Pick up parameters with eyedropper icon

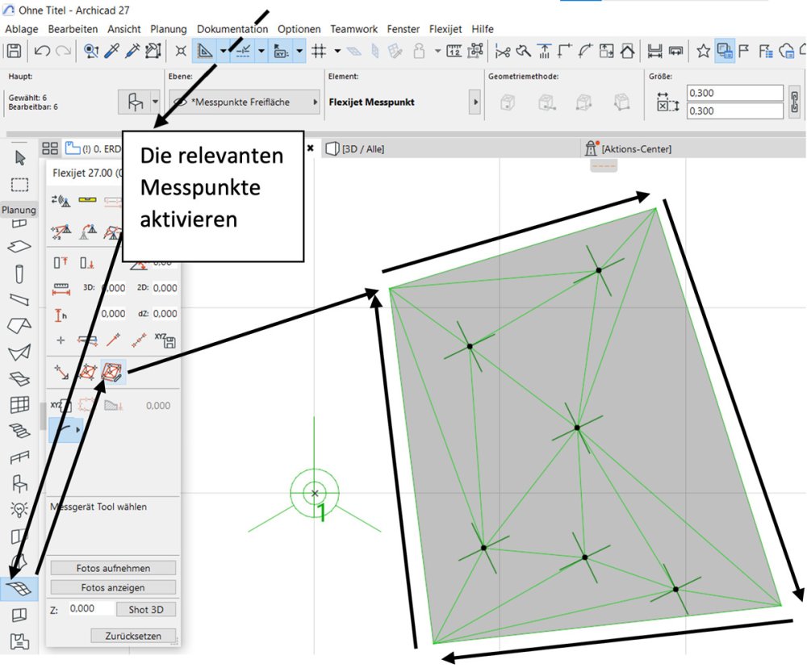[x=111, y=51]
